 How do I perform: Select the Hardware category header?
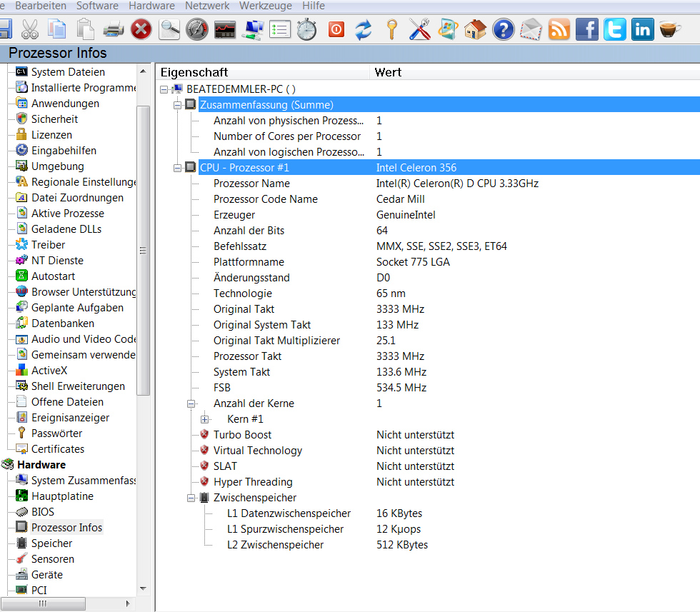pyautogui.click(x=41, y=465)
